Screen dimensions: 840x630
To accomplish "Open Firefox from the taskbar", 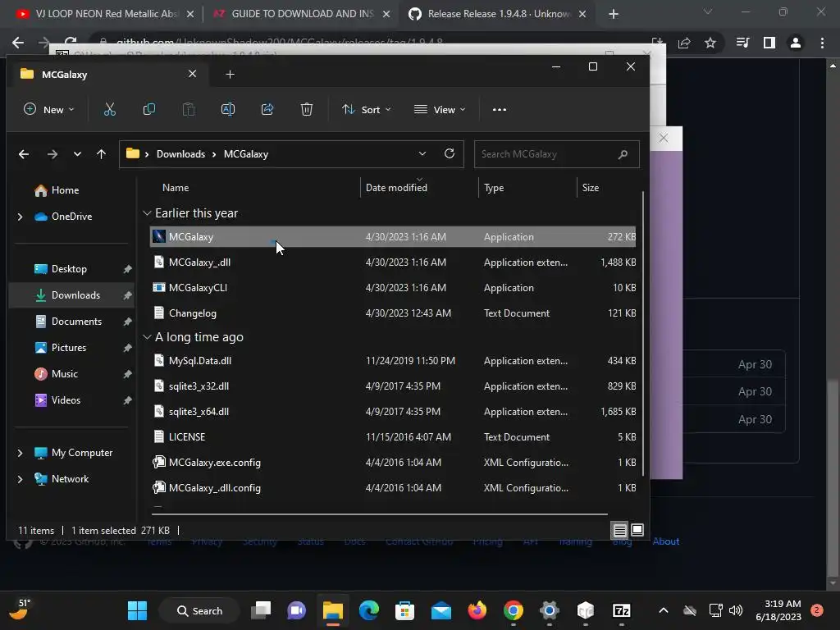I will click(477, 610).
